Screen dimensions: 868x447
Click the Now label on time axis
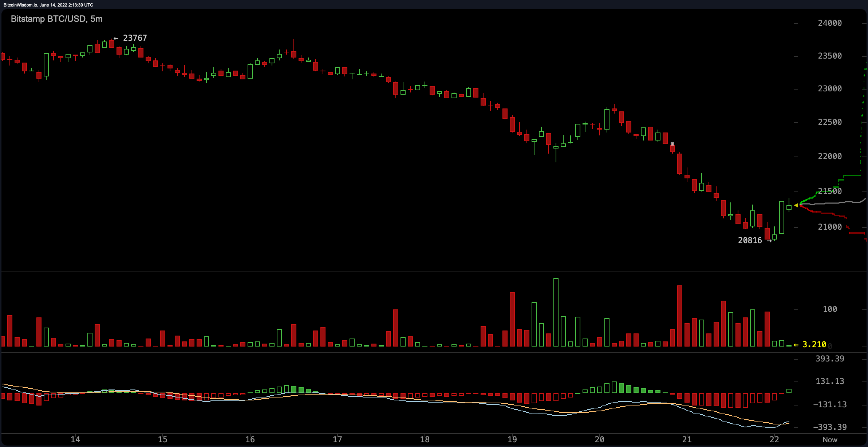(830, 440)
